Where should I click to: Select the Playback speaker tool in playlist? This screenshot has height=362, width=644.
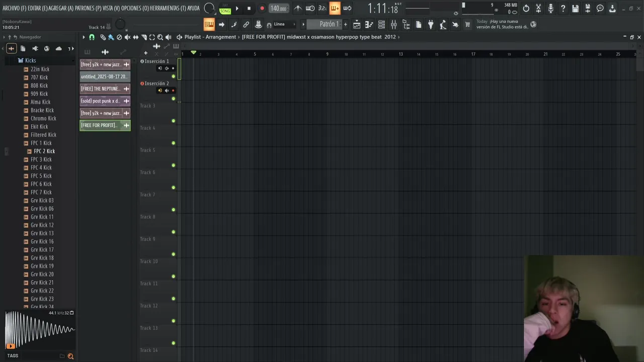pyautogui.click(x=168, y=37)
